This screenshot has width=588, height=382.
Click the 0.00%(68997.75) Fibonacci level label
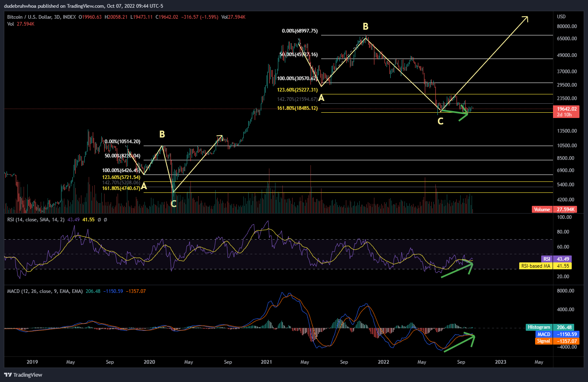tap(300, 31)
